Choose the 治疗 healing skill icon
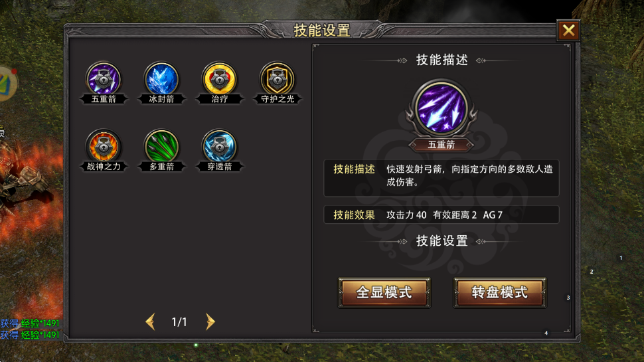 tap(219, 79)
